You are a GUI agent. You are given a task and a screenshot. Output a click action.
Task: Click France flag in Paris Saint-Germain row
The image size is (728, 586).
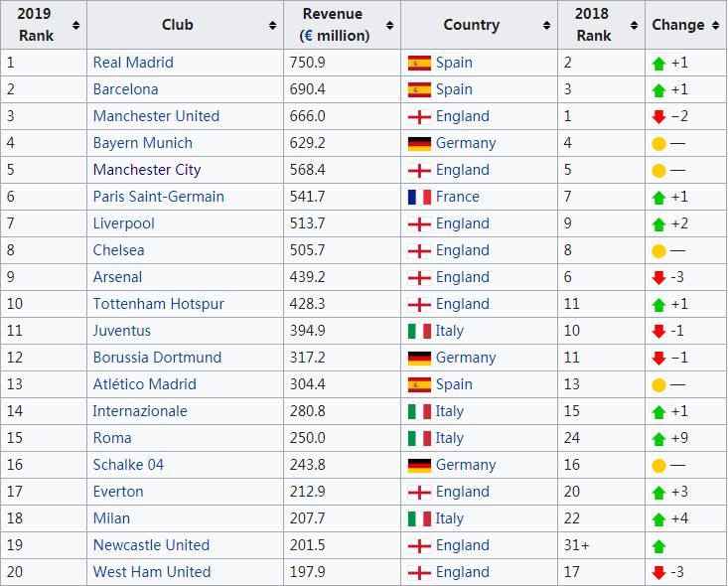click(419, 197)
